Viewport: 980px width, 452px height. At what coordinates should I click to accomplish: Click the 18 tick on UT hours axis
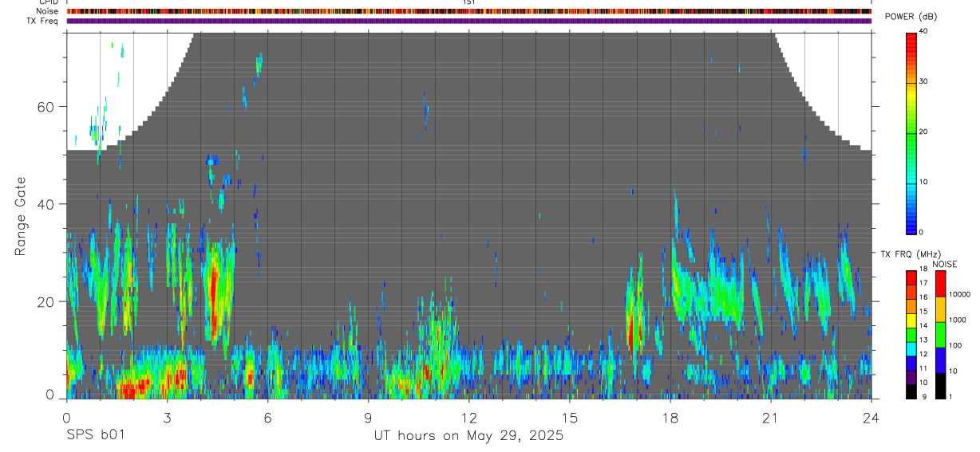click(x=670, y=417)
